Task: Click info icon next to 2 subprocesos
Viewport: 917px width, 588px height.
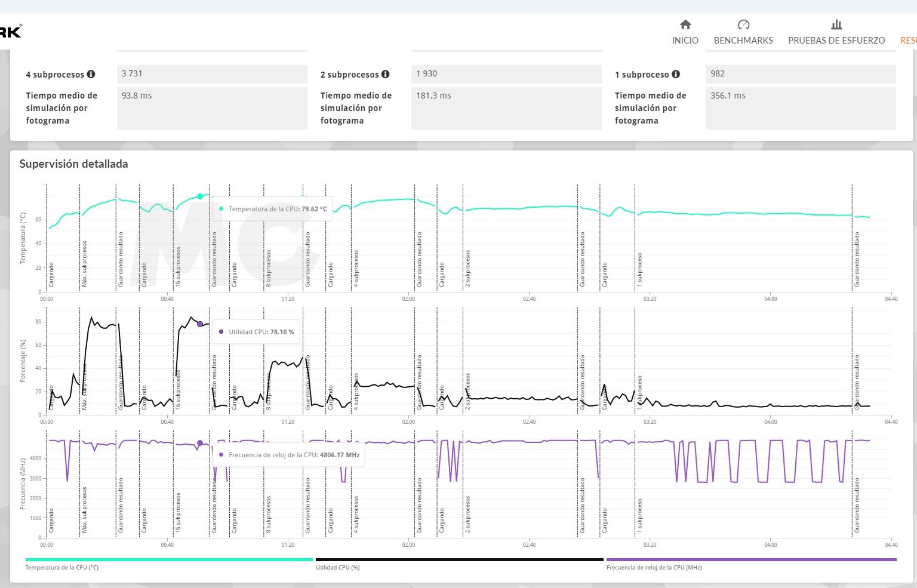Action: point(386,74)
